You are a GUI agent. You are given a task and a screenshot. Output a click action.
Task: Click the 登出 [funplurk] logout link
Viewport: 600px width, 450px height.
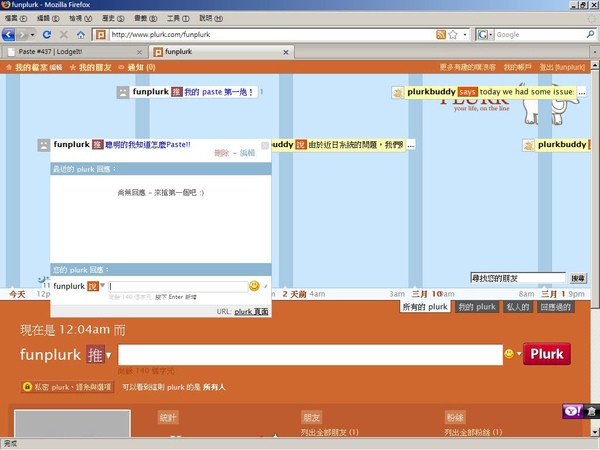click(x=562, y=67)
